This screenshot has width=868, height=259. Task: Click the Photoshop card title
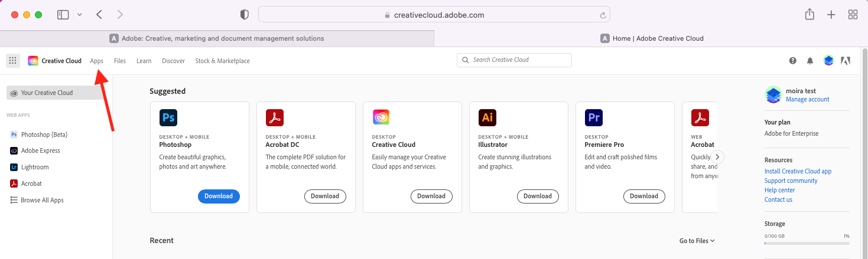pos(175,145)
